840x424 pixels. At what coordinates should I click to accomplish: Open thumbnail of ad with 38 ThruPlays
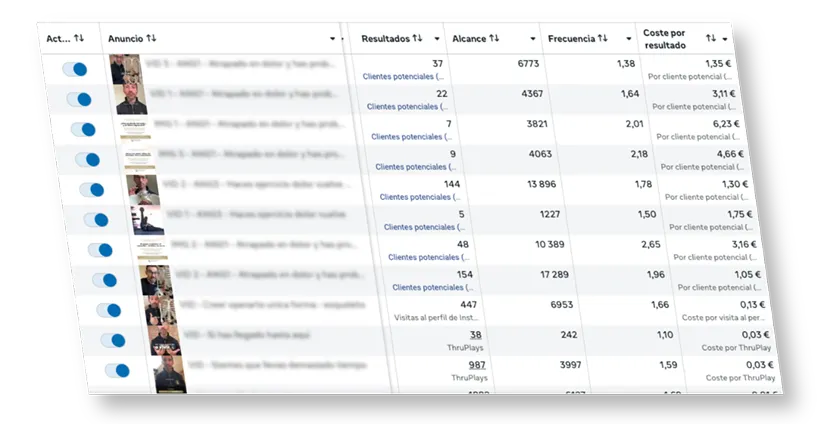[164, 340]
